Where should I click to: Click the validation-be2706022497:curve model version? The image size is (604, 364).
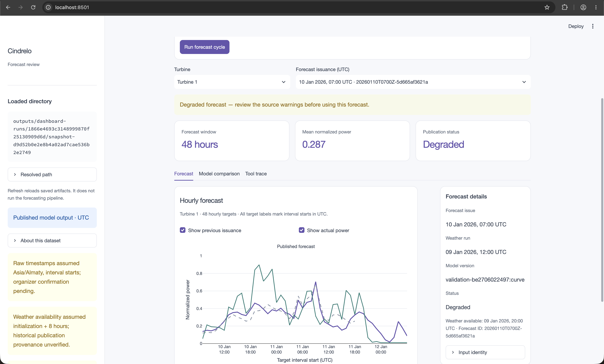[x=485, y=279]
